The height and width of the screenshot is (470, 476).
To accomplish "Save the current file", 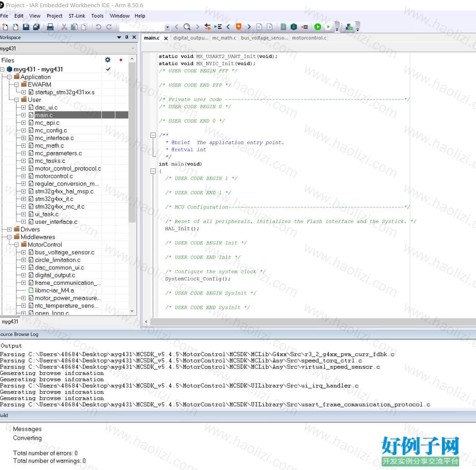I will (x=26, y=27).
